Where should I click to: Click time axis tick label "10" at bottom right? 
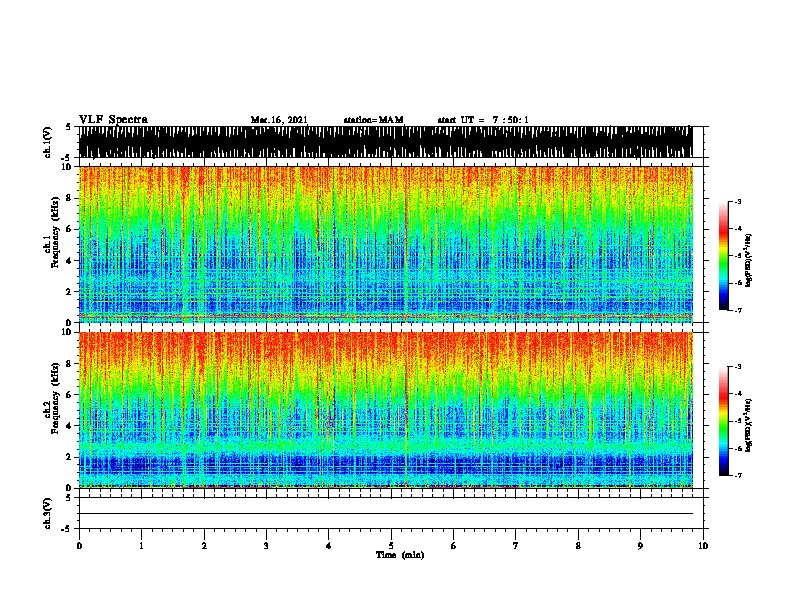pyautogui.click(x=703, y=546)
